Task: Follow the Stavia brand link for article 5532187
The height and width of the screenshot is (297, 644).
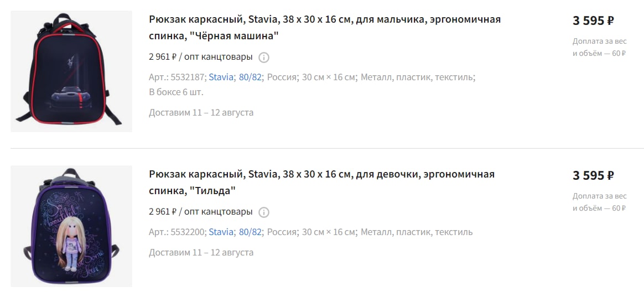Action: coord(221,77)
